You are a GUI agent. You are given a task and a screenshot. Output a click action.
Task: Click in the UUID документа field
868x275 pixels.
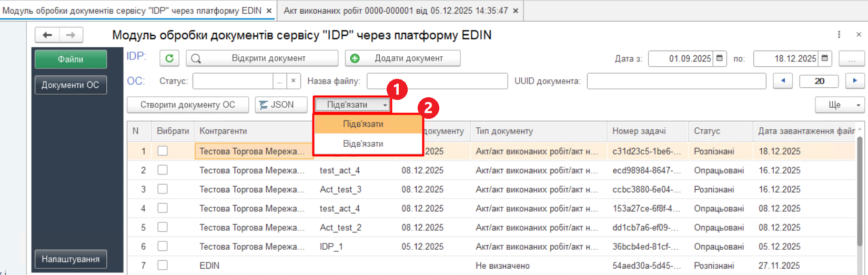tap(676, 81)
